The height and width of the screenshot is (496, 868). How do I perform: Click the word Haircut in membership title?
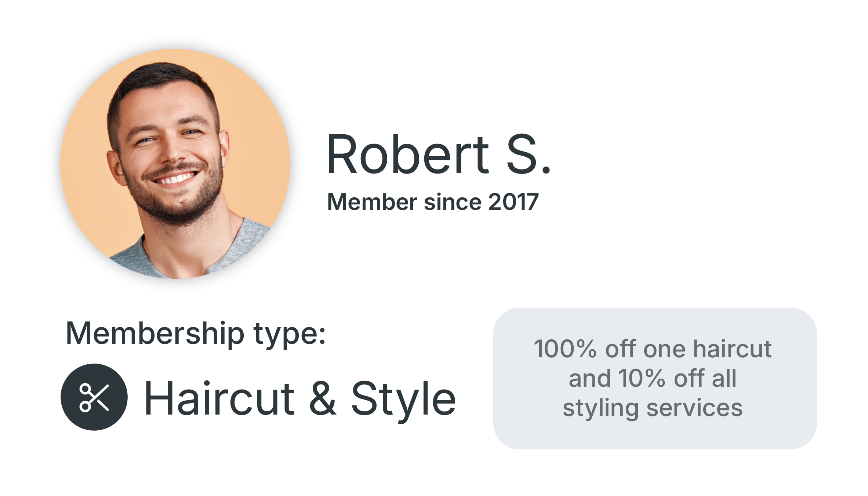(x=219, y=398)
